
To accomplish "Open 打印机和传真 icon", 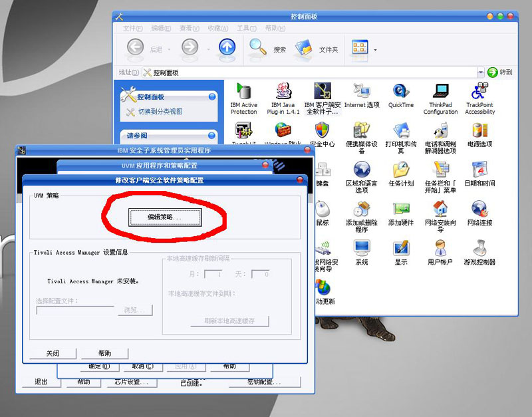I will (x=401, y=138).
